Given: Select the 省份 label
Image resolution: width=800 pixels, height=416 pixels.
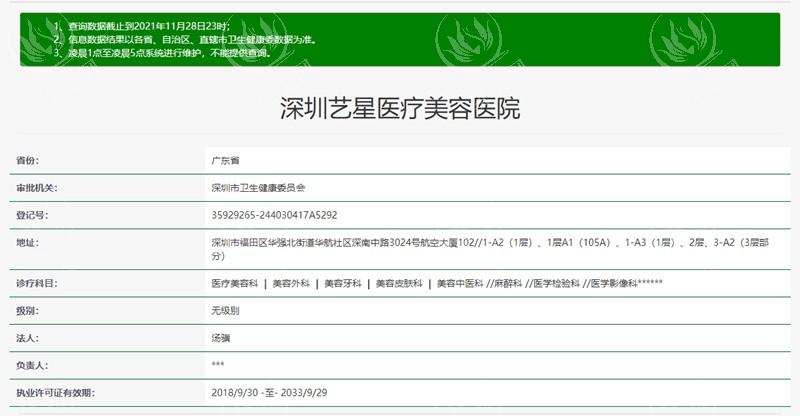Looking at the screenshot, I should 27,160.
